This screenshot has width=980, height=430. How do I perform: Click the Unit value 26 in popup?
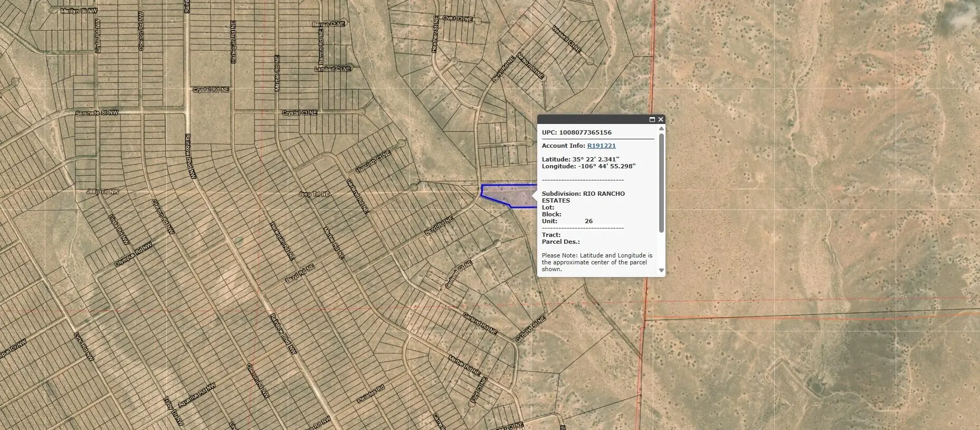[x=588, y=221]
